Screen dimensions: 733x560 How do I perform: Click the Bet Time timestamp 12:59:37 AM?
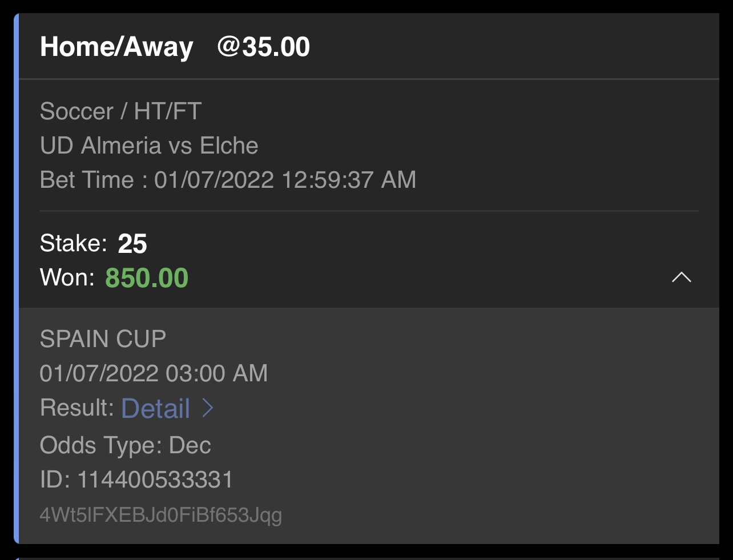349,180
